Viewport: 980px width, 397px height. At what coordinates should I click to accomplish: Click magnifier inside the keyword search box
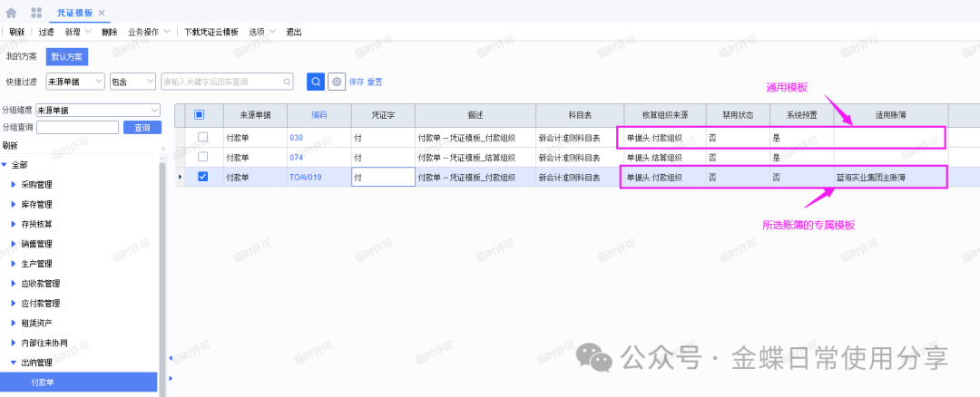click(286, 82)
